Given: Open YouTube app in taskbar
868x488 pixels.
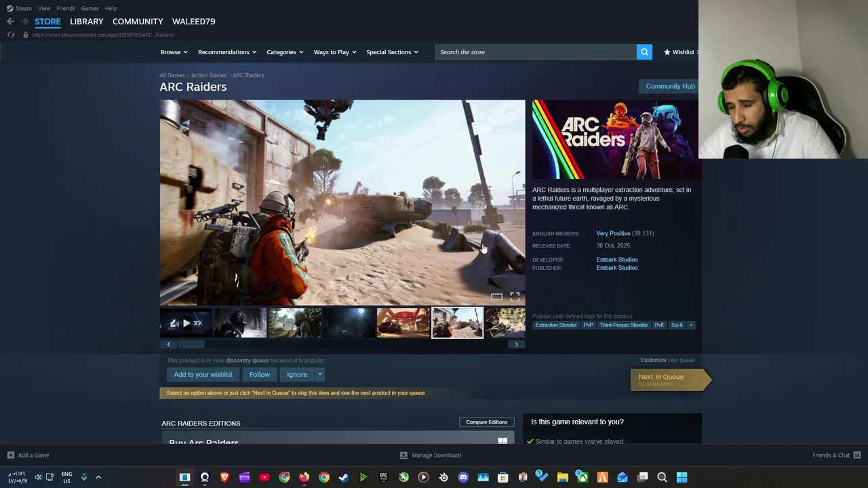Looking at the screenshot, I should (264, 477).
